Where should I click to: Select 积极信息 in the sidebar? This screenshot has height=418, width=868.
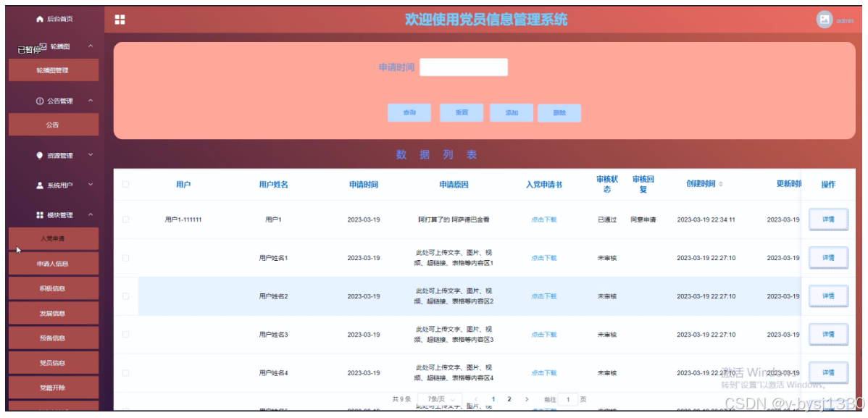coord(53,288)
